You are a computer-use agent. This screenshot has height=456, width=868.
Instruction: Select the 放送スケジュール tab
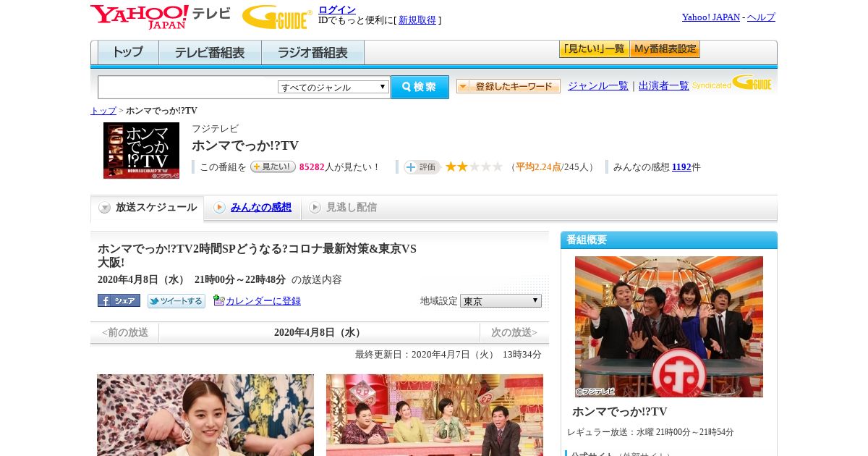pos(148,208)
